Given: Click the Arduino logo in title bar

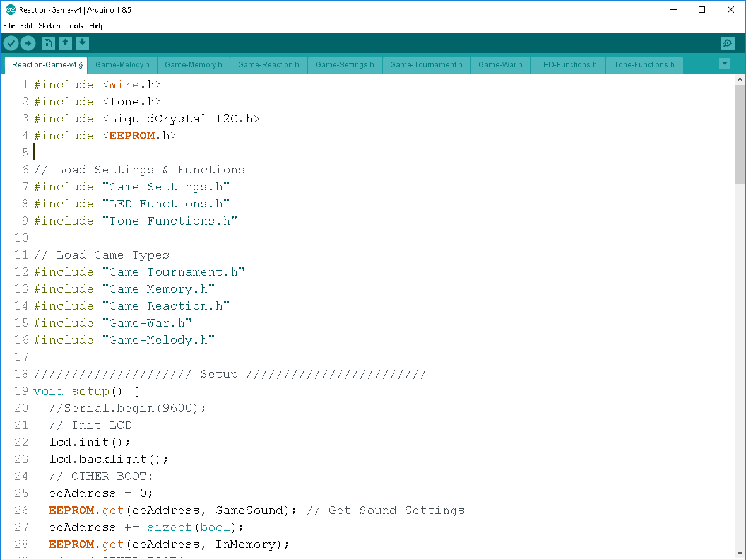Looking at the screenshot, I should tap(10, 10).
